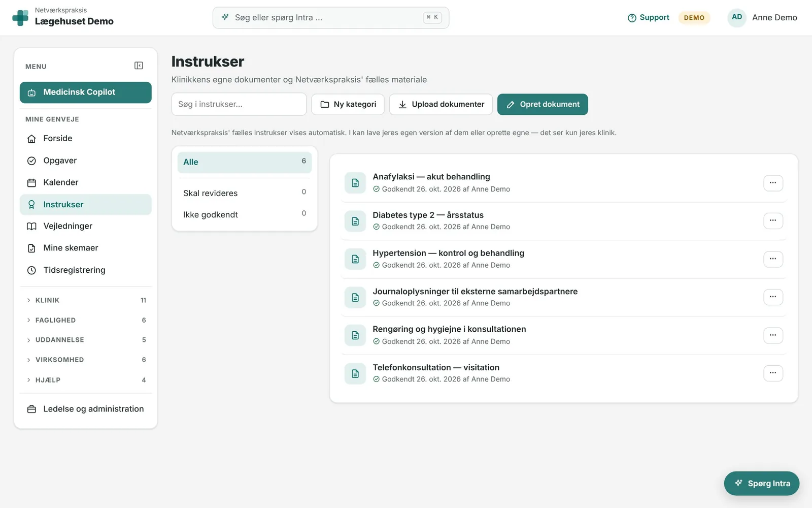Expand the FAGLIGHED section
This screenshot has height=508, width=812.
tap(86, 320)
